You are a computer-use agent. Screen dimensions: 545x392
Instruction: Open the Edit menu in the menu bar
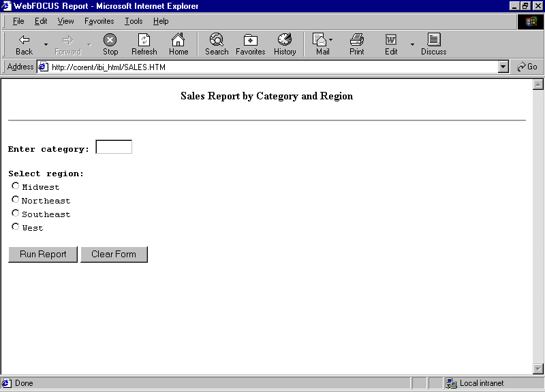[41, 21]
